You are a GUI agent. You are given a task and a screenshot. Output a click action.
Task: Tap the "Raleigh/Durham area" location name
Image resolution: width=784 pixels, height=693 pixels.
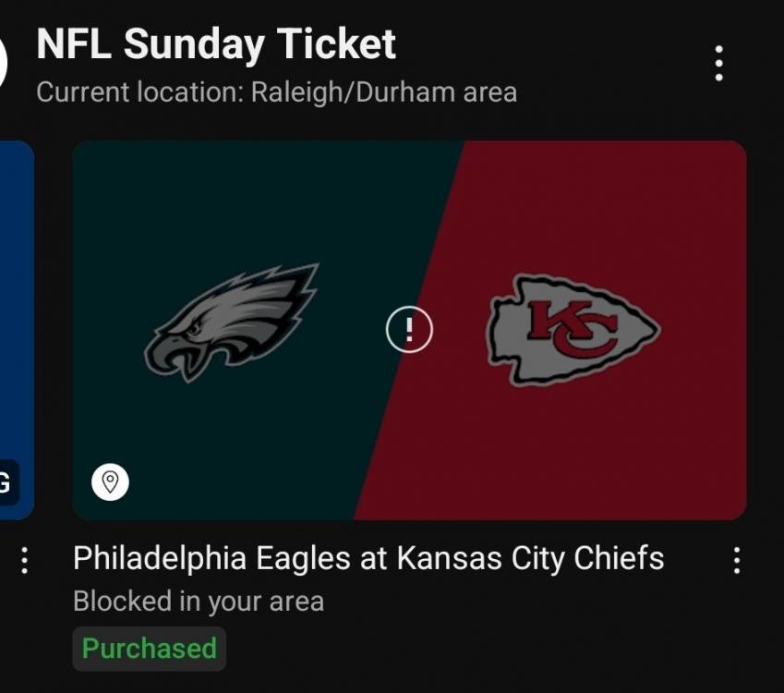coord(384,92)
